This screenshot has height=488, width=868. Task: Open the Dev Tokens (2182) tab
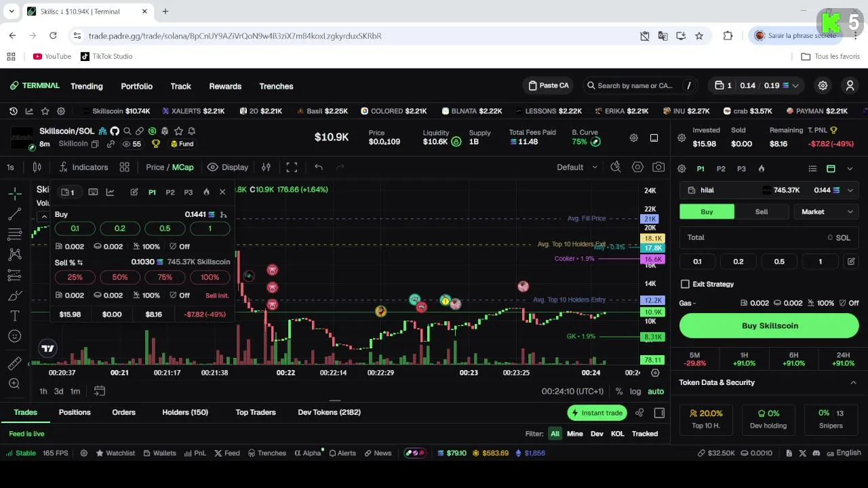(x=329, y=412)
